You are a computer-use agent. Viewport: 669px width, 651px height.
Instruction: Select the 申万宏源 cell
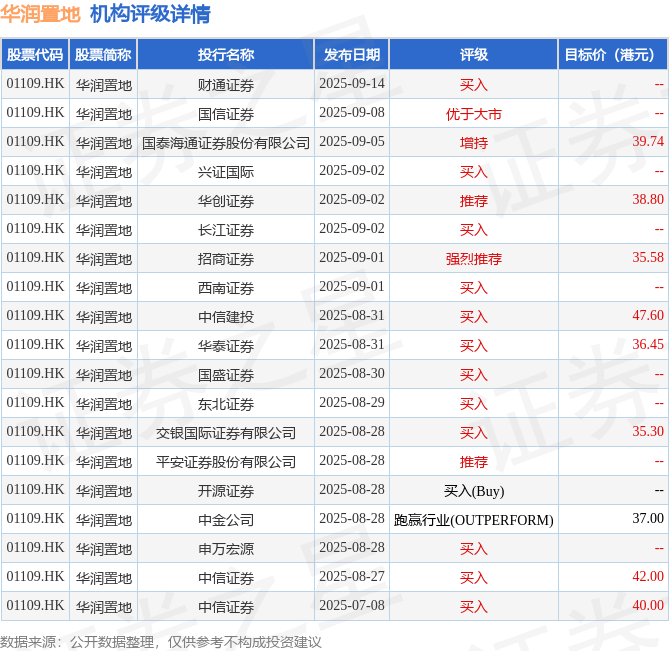226,549
